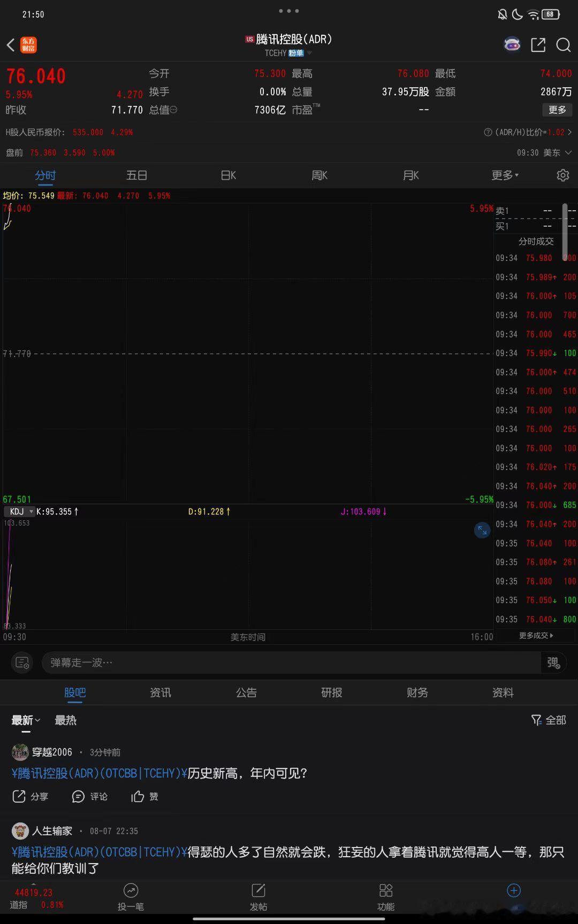Switch to 五日 chart tab
Viewport: 578px width, 924px height.
point(136,175)
